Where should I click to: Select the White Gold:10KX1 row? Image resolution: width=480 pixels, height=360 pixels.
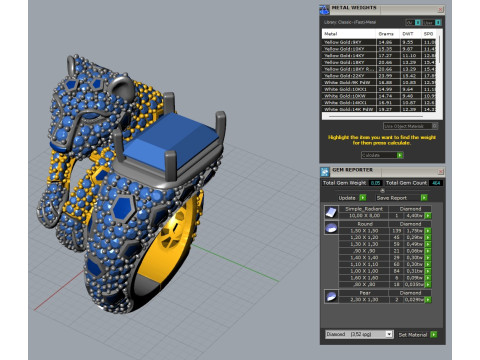pyautogui.click(x=379, y=89)
